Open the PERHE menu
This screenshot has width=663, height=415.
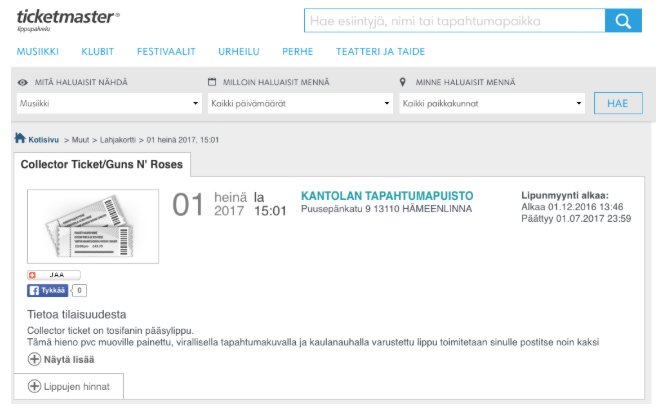298,52
